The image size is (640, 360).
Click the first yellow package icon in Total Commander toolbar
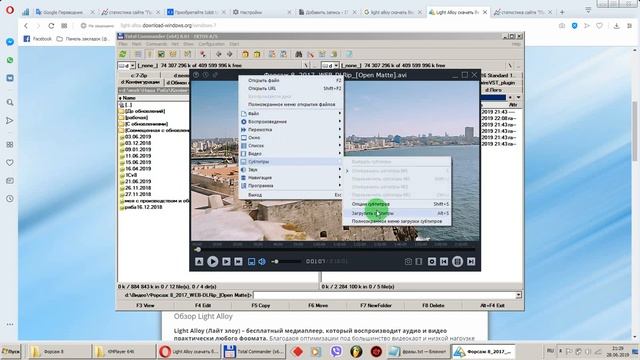coord(245,54)
